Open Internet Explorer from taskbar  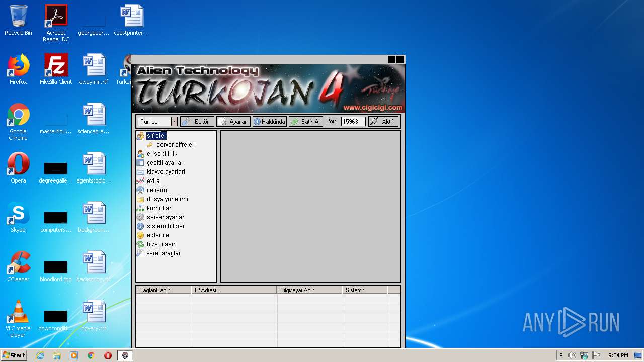click(40, 355)
